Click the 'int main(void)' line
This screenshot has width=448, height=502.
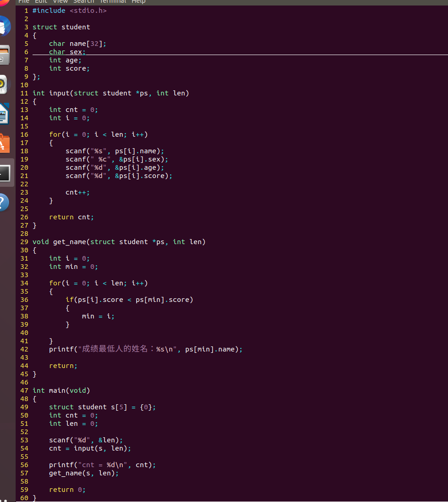(61, 390)
